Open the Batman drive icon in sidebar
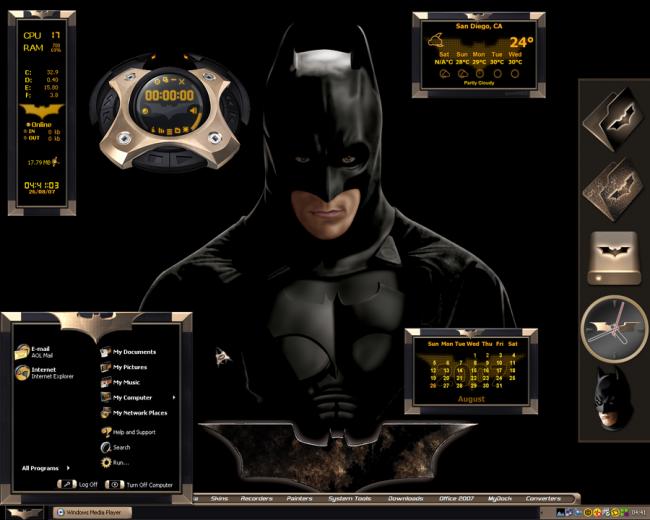 pyautogui.click(x=614, y=258)
